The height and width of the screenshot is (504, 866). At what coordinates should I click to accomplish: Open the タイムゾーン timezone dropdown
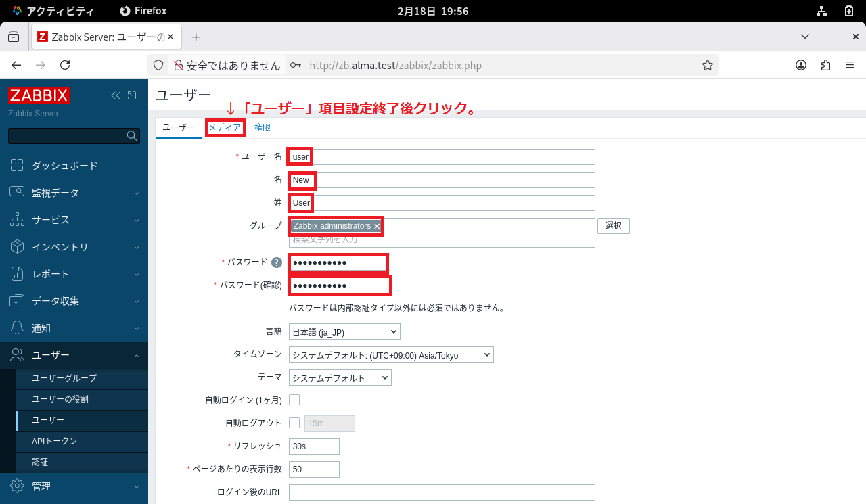pyautogui.click(x=391, y=354)
